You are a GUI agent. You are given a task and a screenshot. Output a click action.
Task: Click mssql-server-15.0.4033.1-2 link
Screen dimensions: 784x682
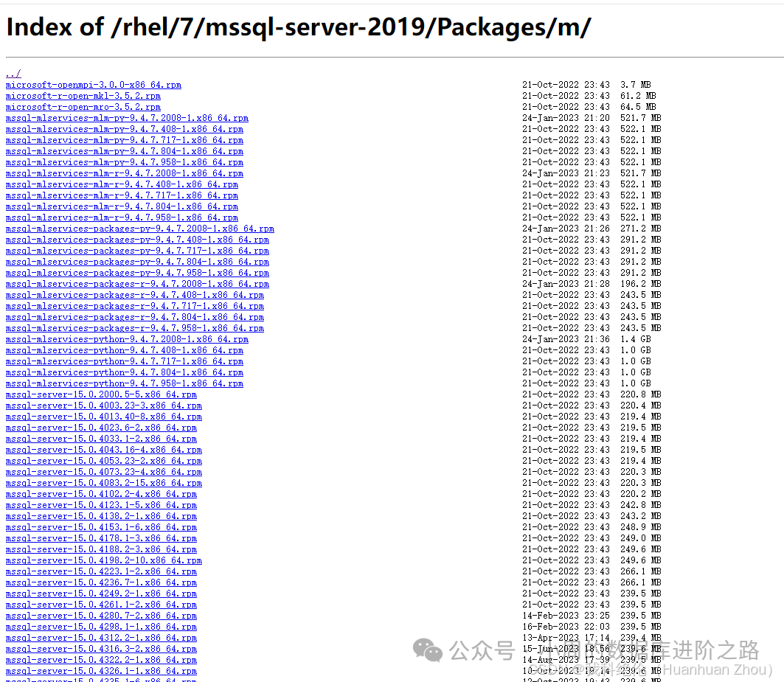coord(102,439)
